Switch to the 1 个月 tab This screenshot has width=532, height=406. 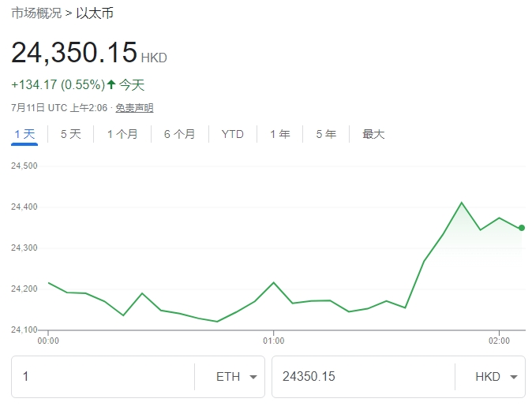point(122,134)
